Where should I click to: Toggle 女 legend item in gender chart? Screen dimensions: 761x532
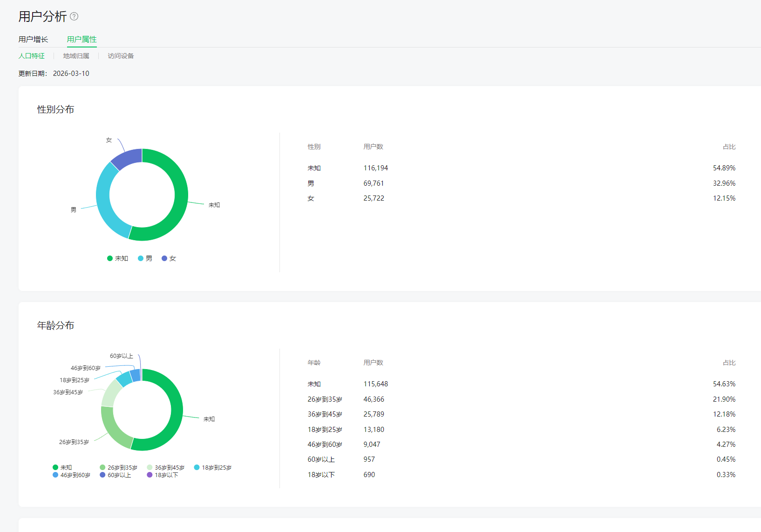(169, 258)
